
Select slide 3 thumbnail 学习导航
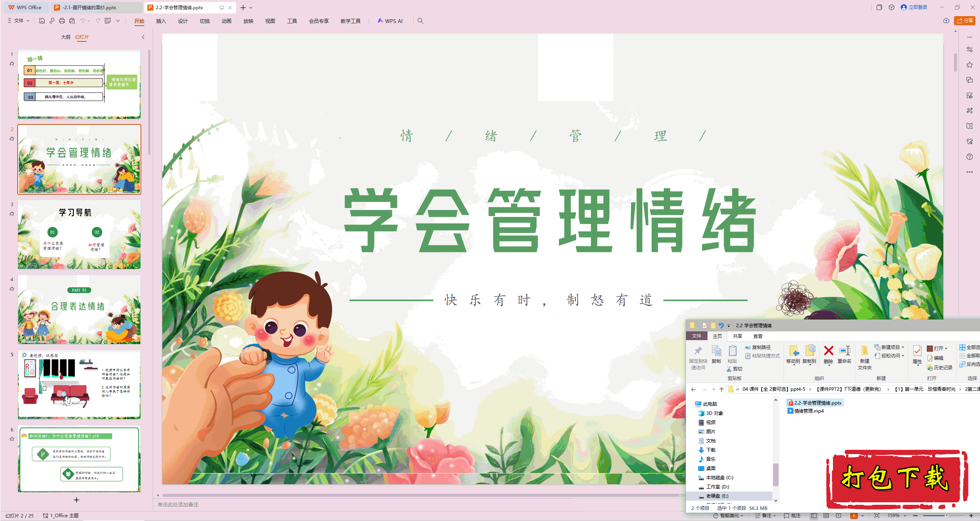[x=79, y=234]
